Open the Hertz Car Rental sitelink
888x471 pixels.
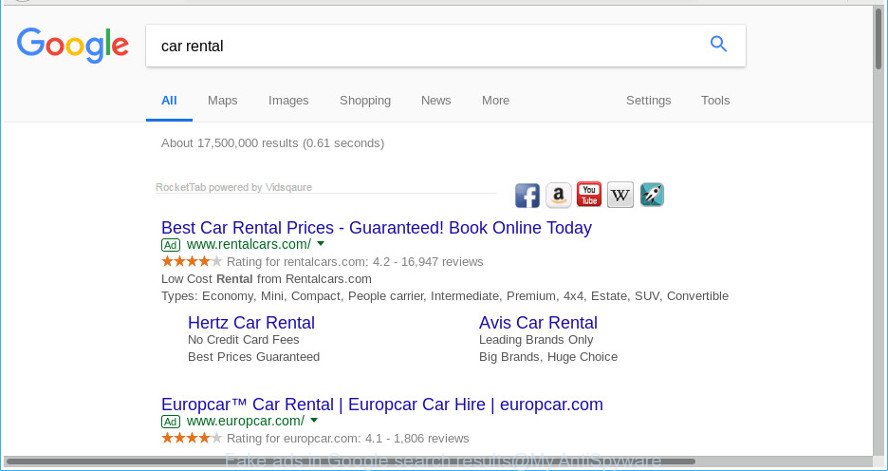coord(251,323)
